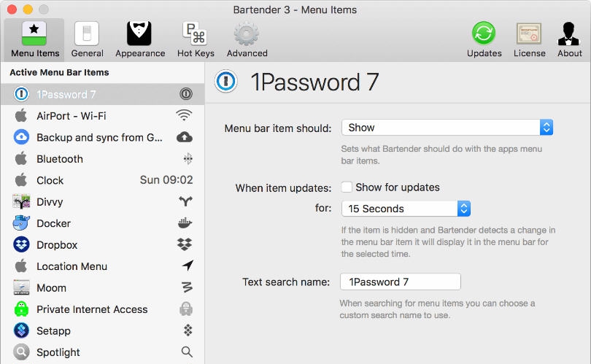Select Backup and sync from G... row

103,137
